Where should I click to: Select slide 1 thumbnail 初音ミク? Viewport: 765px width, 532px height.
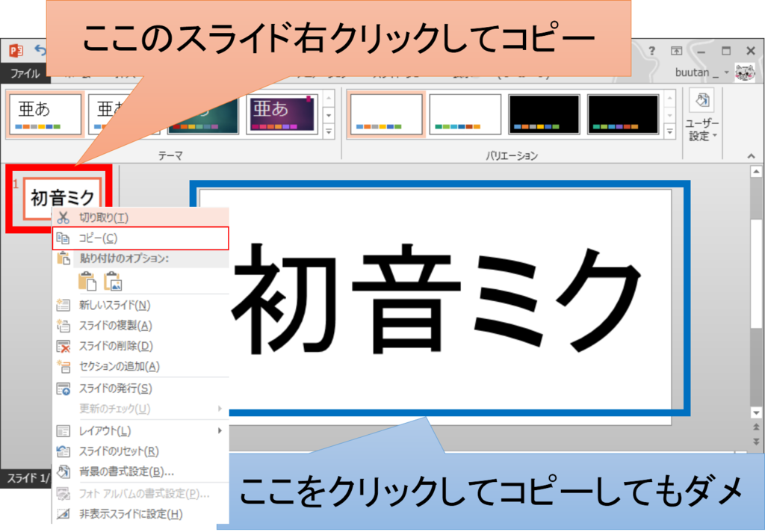[62, 198]
